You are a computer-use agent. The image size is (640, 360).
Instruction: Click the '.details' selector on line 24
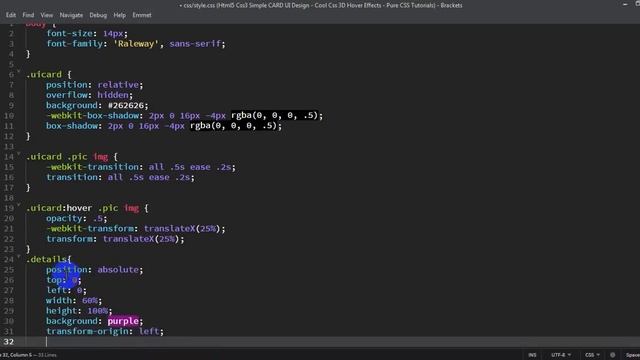pyautogui.click(x=46, y=260)
